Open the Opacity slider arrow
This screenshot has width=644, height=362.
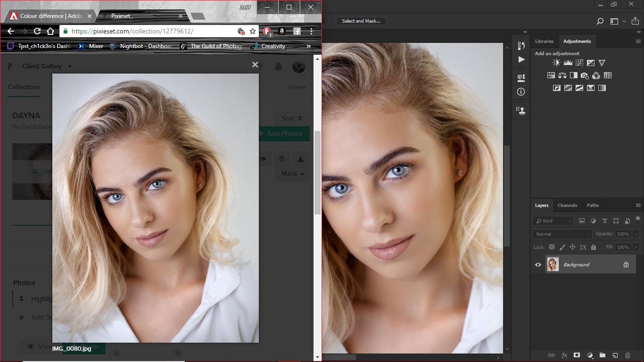click(636, 234)
